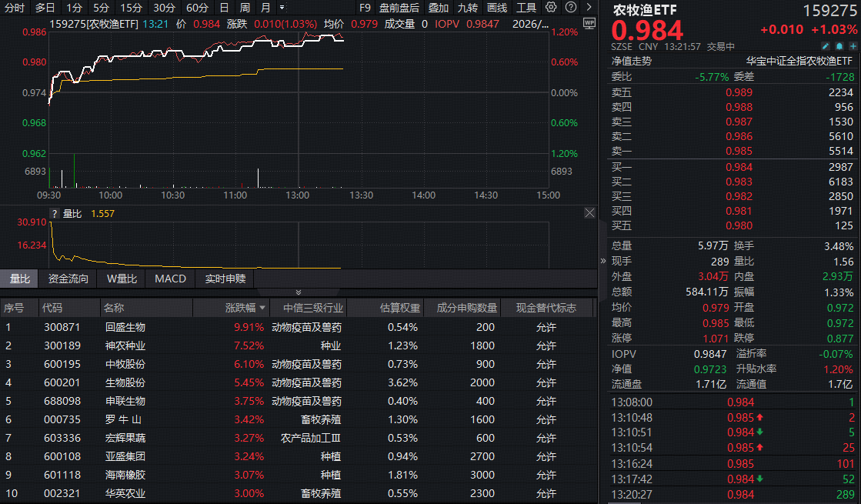Open the chart settings gear icon
The width and height of the screenshot is (861, 504).
click(551, 7)
